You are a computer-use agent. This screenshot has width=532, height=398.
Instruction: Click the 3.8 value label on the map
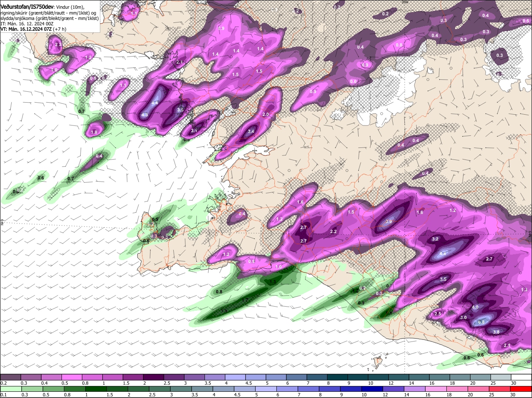pyautogui.click(x=496, y=332)
